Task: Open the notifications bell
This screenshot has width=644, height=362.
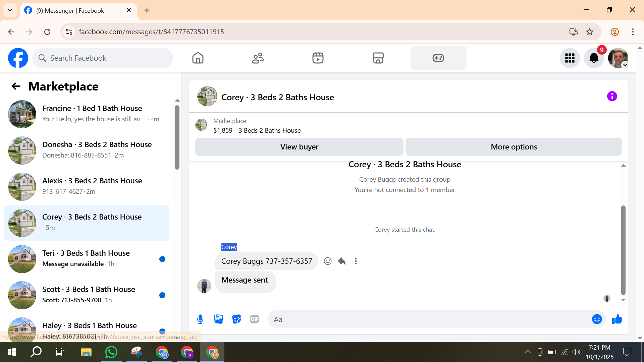Action: (594, 58)
